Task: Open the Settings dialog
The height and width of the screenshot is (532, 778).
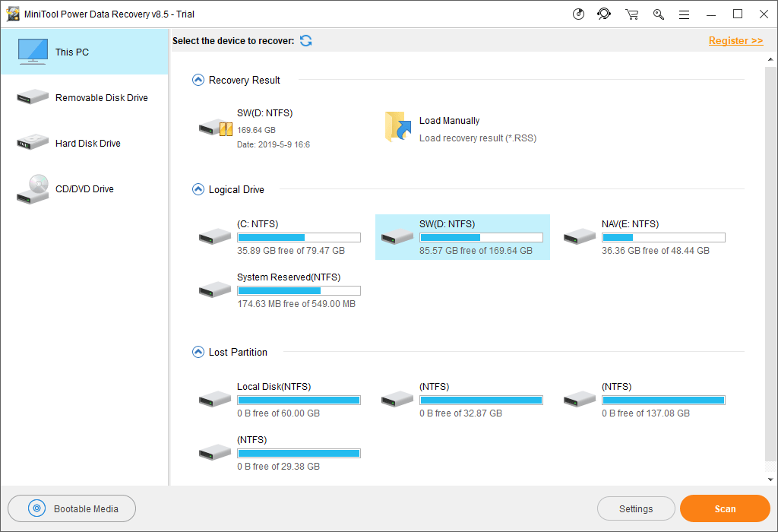Action: tap(636, 508)
